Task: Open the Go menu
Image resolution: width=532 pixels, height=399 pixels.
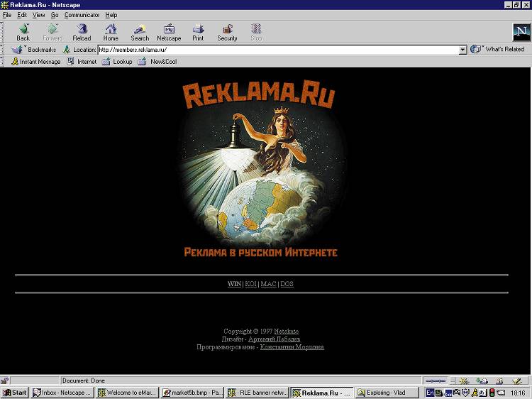Action: coord(55,15)
